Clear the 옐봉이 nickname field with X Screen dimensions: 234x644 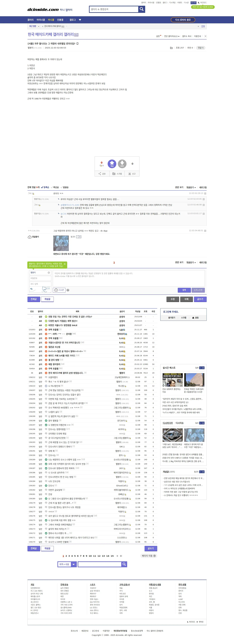click(x=49, y=273)
